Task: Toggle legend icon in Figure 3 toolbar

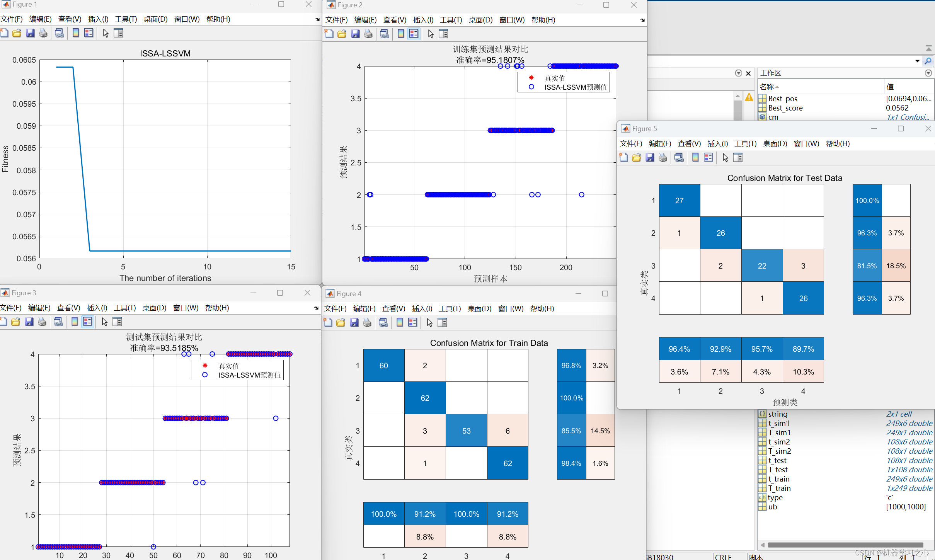Action: pos(88,322)
